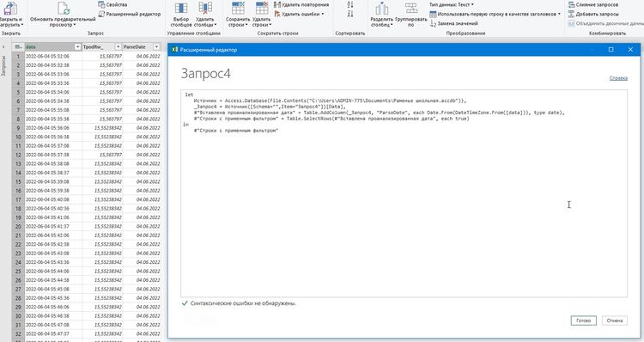Viewport: 644px width, 342px height.
Task: Click the Закрыть и загрузить dropdown arrow
Action: [22, 25]
